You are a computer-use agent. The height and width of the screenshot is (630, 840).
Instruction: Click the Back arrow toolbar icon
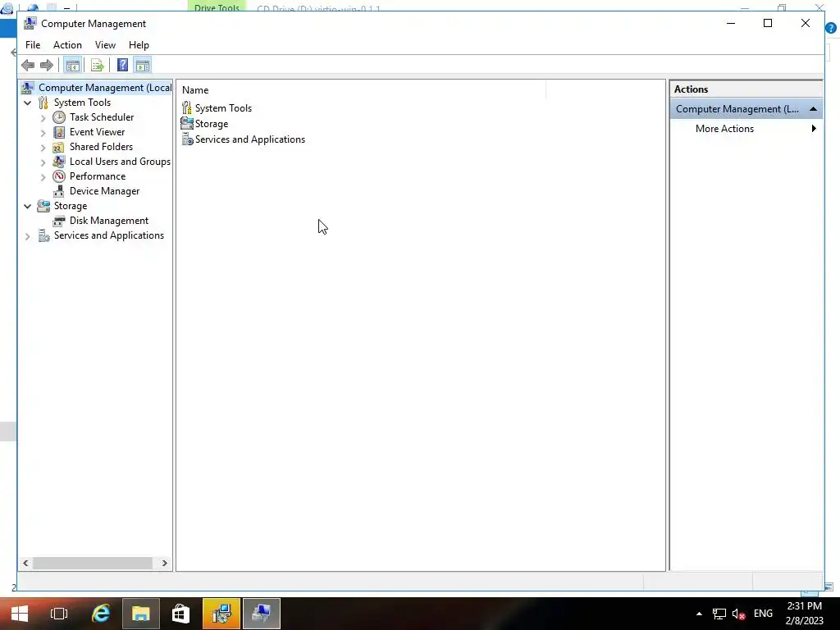28,66
